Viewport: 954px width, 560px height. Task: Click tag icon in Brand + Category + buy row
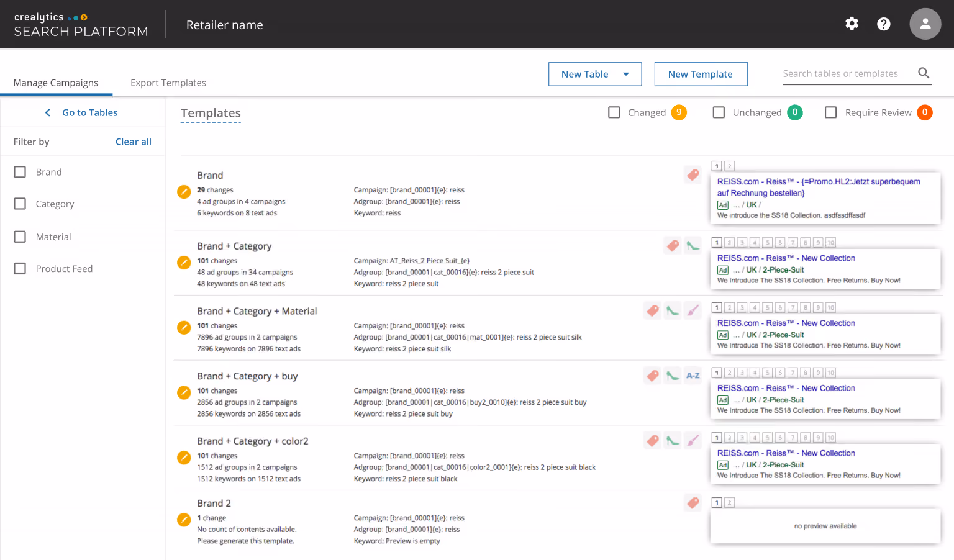pos(653,376)
